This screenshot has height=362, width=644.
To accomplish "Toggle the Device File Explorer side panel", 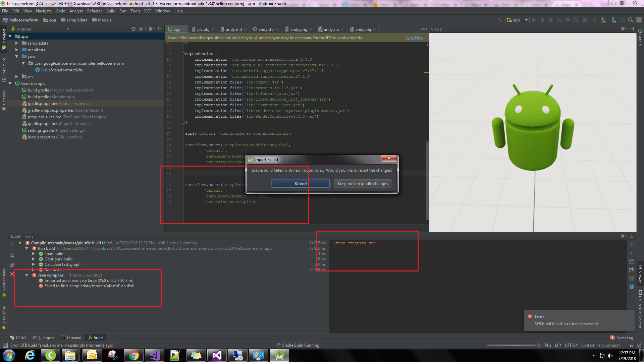I will click(x=640, y=308).
